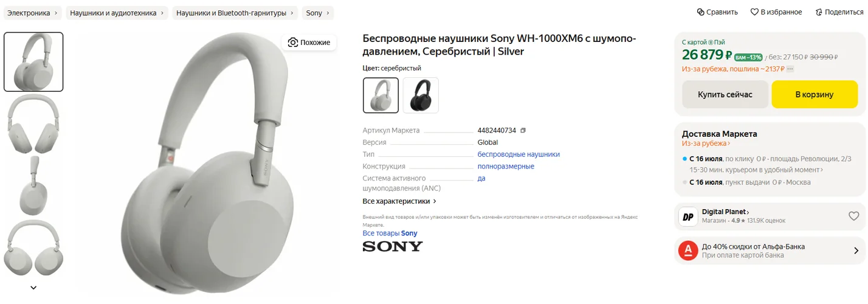Screen dimensions: 868x304
Task: Click the Alfa-Bank red logo icon
Action: 688,250
